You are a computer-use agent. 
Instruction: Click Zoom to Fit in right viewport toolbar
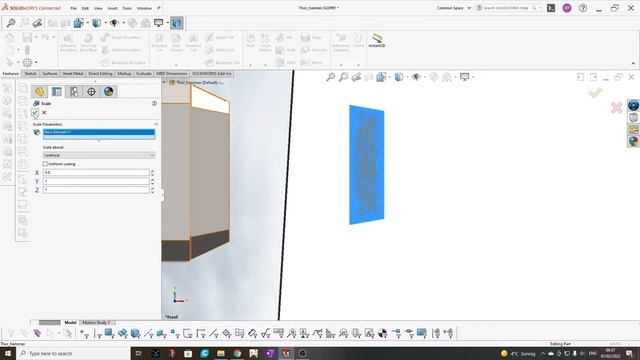(331, 77)
